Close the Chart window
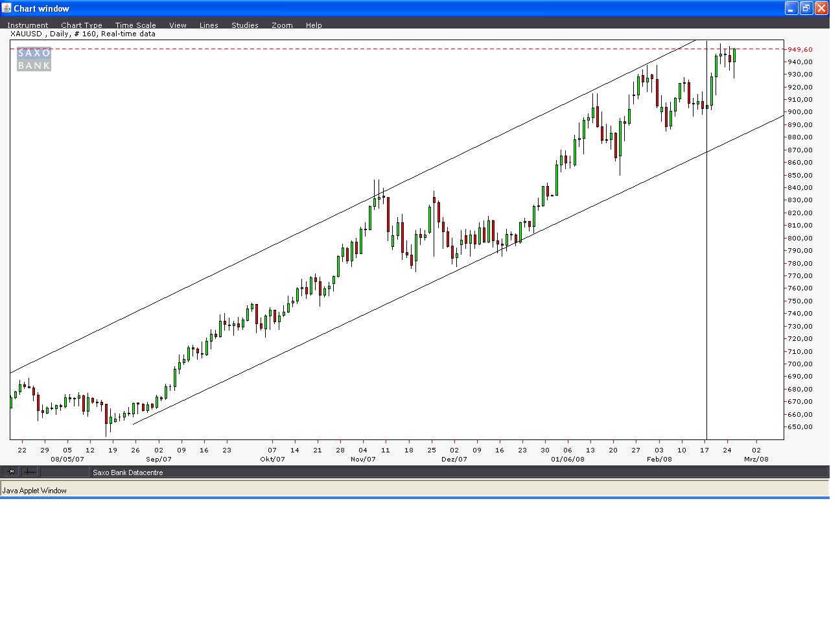This screenshot has height=630, width=840. (x=821, y=8)
